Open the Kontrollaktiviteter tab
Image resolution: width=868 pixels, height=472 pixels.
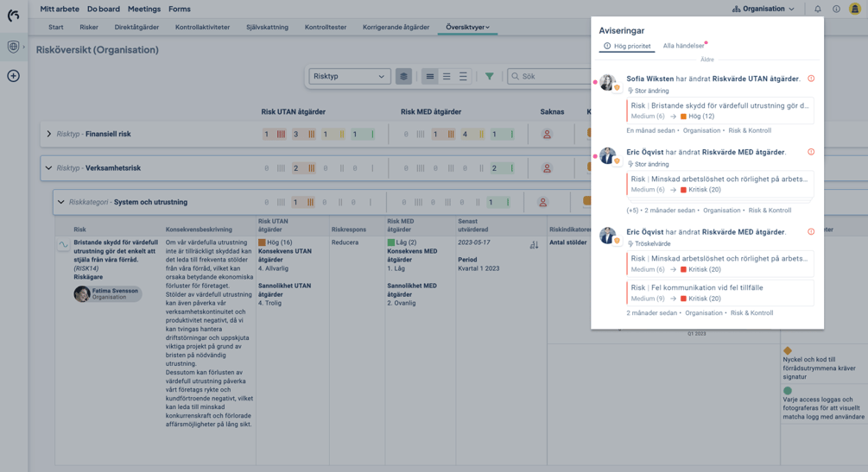[202, 28]
